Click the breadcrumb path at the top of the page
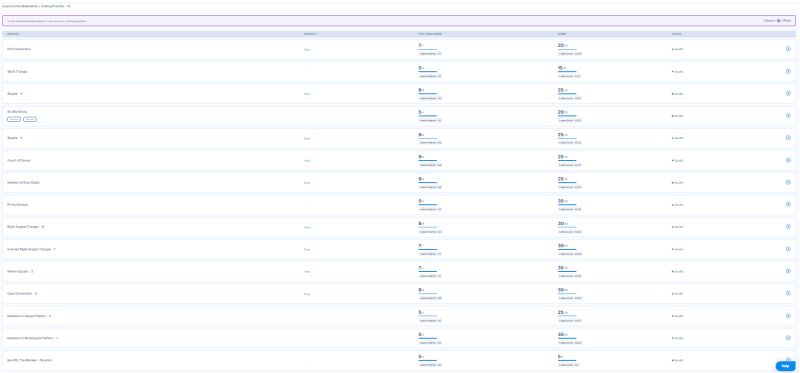 click(x=36, y=6)
